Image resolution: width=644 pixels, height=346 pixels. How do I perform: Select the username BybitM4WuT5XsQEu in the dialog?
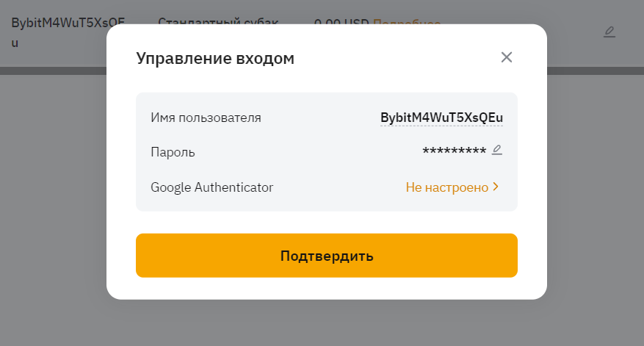point(441,118)
